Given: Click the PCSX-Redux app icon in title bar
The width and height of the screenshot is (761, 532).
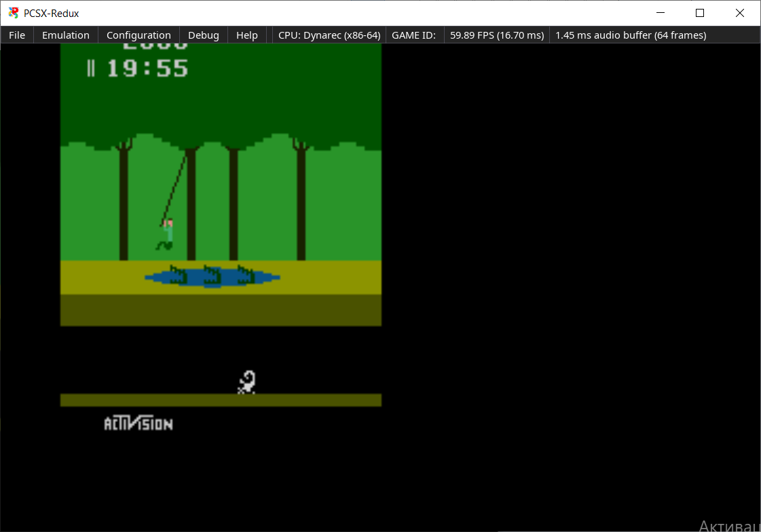Looking at the screenshot, I should pyautogui.click(x=13, y=13).
